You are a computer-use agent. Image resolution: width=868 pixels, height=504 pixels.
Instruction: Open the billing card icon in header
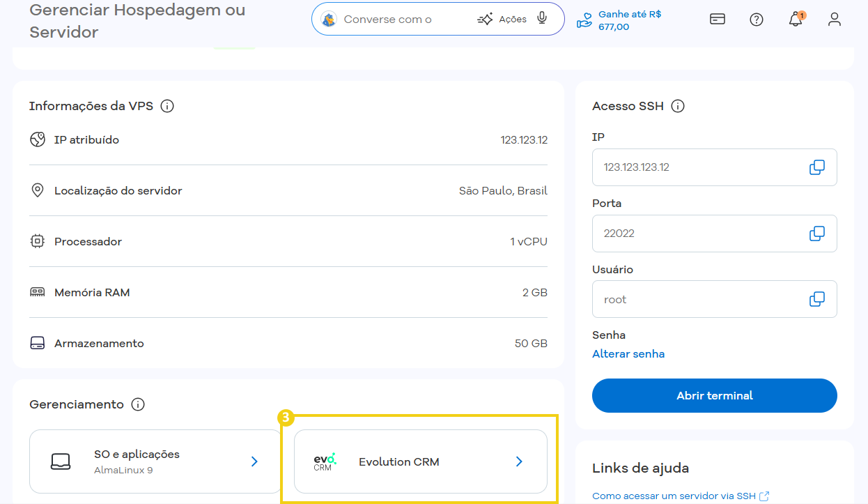point(718,20)
